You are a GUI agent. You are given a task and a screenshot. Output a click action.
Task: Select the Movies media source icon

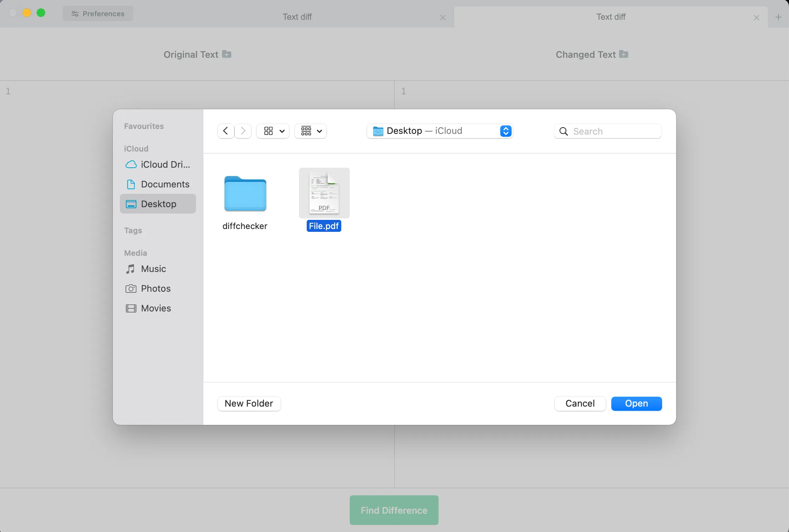pyautogui.click(x=131, y=308)
